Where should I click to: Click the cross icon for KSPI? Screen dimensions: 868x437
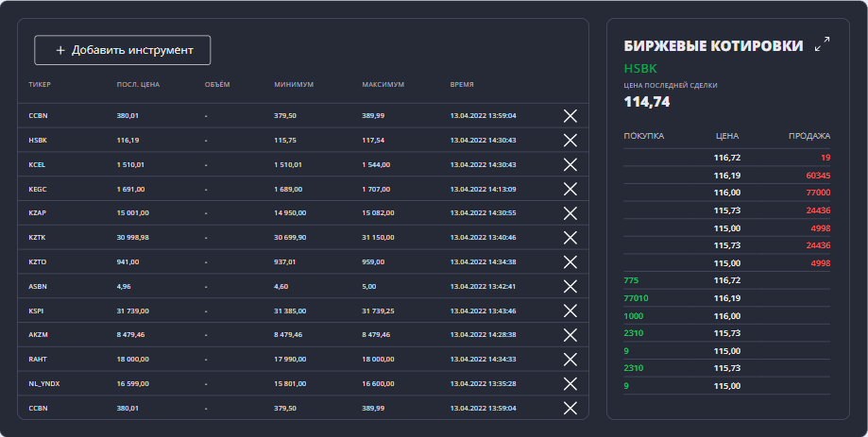570,311
